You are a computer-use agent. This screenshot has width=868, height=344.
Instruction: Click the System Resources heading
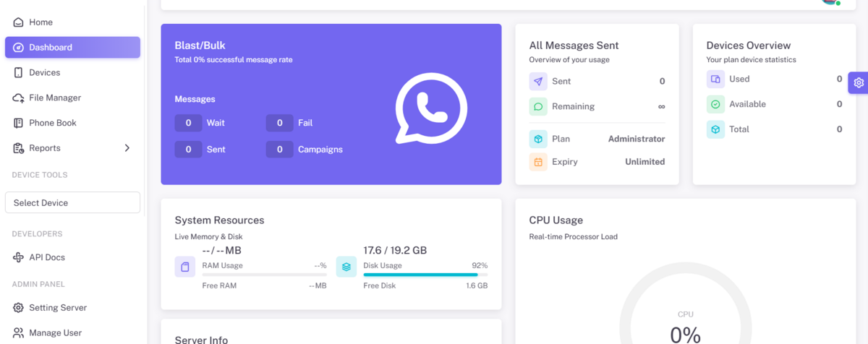(220, 220)
